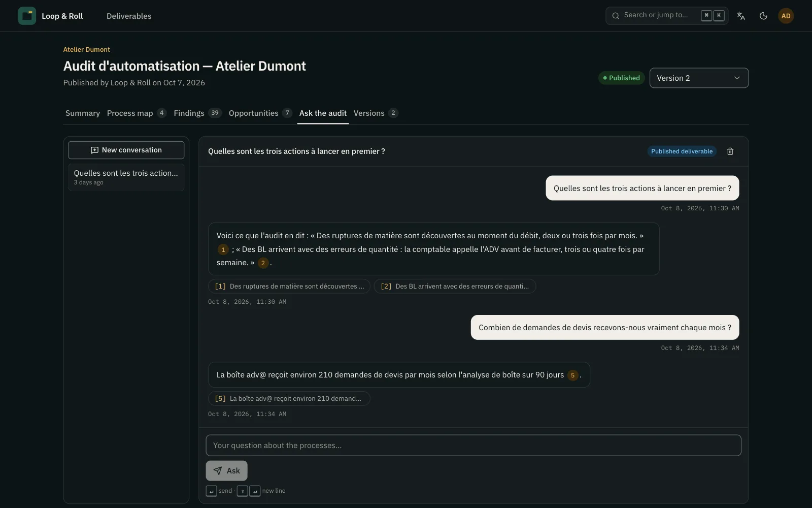
Task: Click the Audit d'automatisation page title
Action: [185, 66]
